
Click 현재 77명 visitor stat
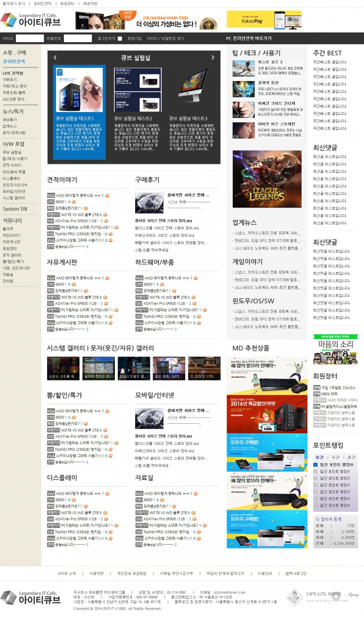[x=335, y=526]
